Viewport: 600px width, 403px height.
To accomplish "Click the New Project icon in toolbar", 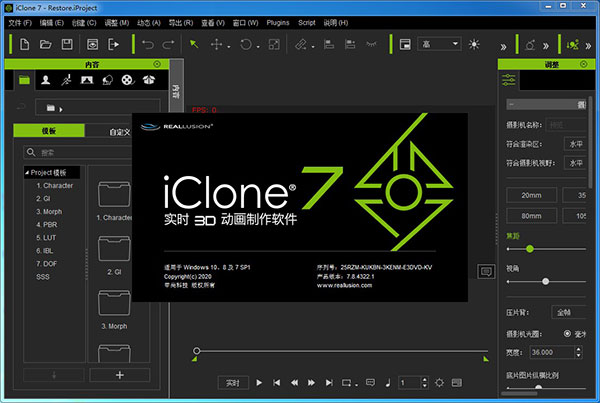I will click(x=23, y=44).
